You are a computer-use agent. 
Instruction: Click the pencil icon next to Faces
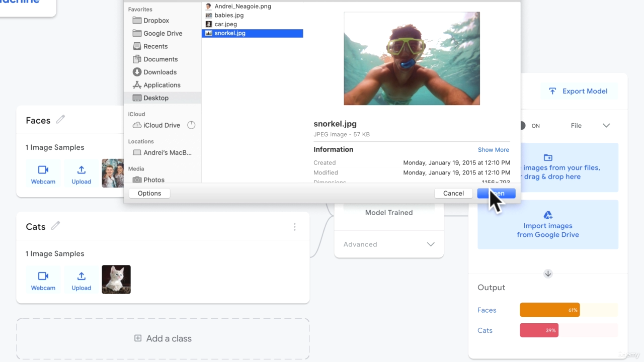(x=60, y=120)
